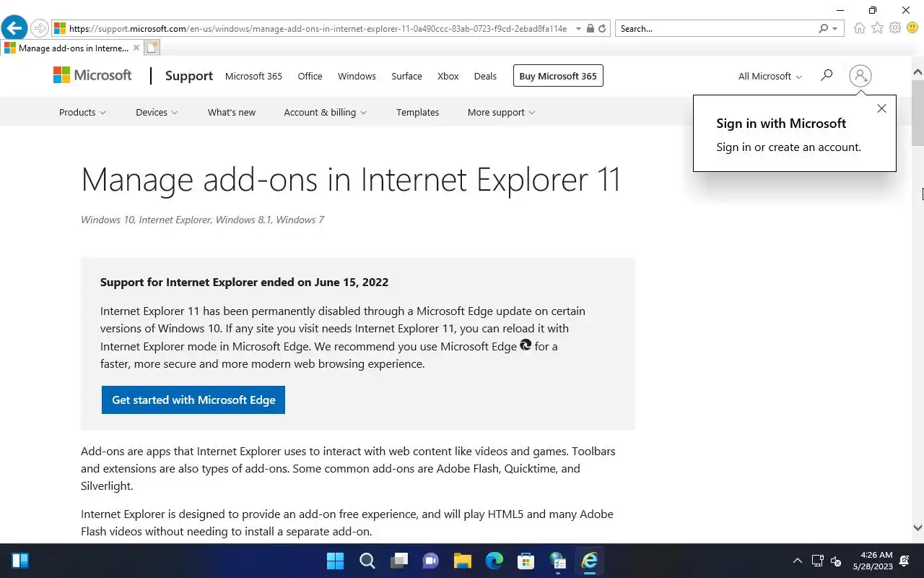Open a new tab with blank tab button

pos(152,48)
